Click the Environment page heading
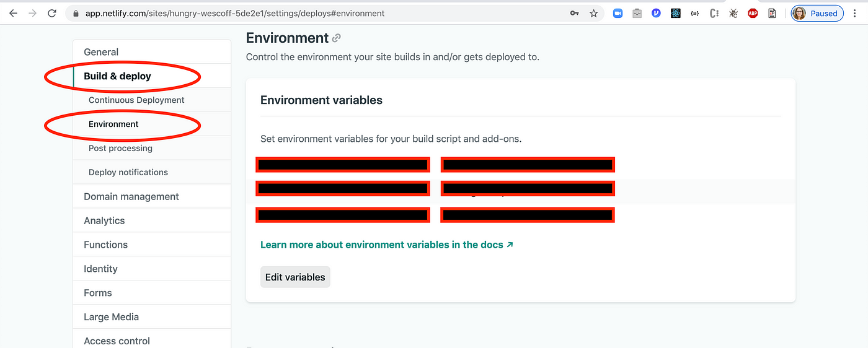The image size is (868, 348). pyautogui.click(x=287, y=38)
